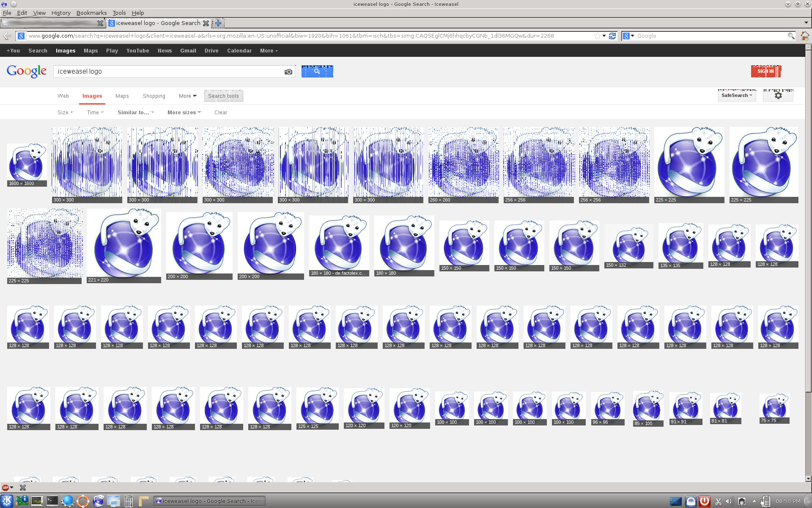
Task: Bookmark page with the star icon
Action: (x=597, y=36)
